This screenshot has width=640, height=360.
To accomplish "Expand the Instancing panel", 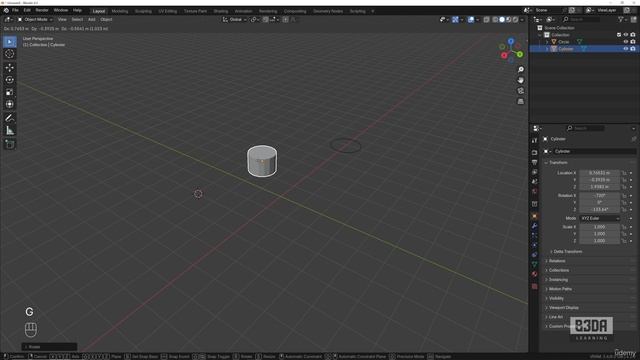I will pyautogui.click(x=558, y=280).
